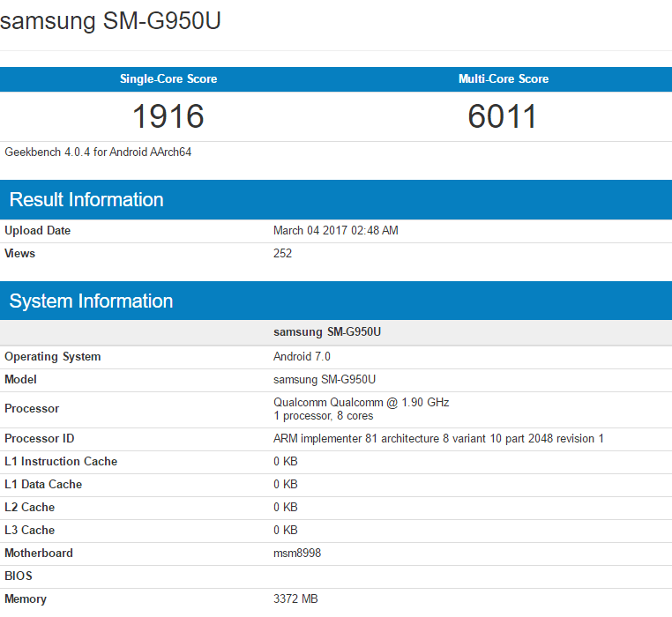Click the March 04 2017 upload timestamp
Viewport: 672px width, 617px height.
click(335, 231)
